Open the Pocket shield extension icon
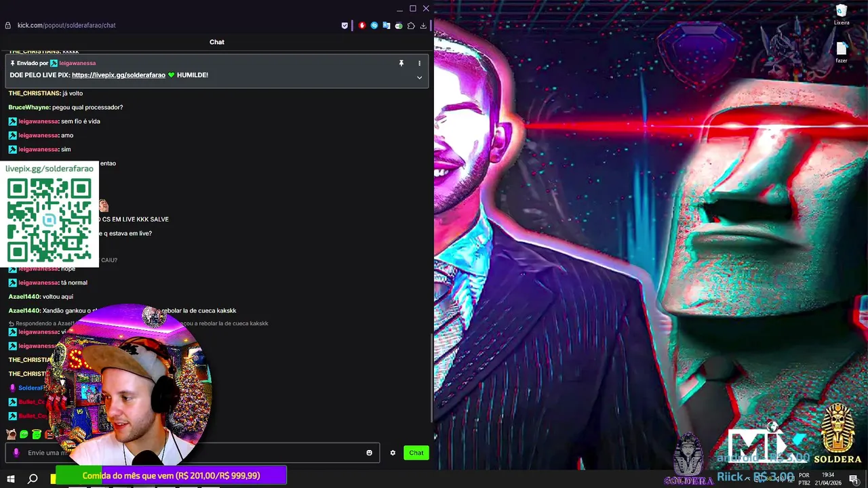This screenshot has height=488, width=868. tap(344, 26)
